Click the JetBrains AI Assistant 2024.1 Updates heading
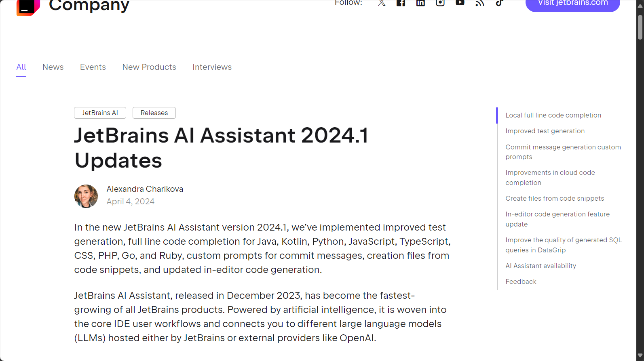 (222, 147)
